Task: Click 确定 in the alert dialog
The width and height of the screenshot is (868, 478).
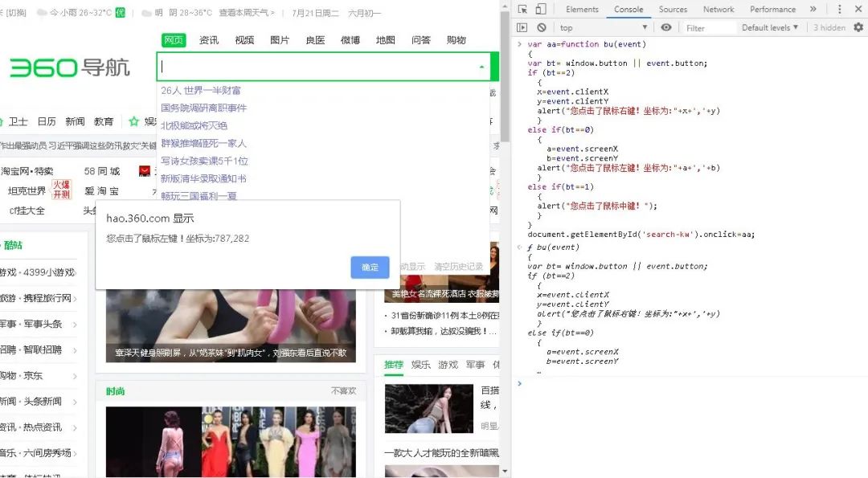Action: (370, 268)
